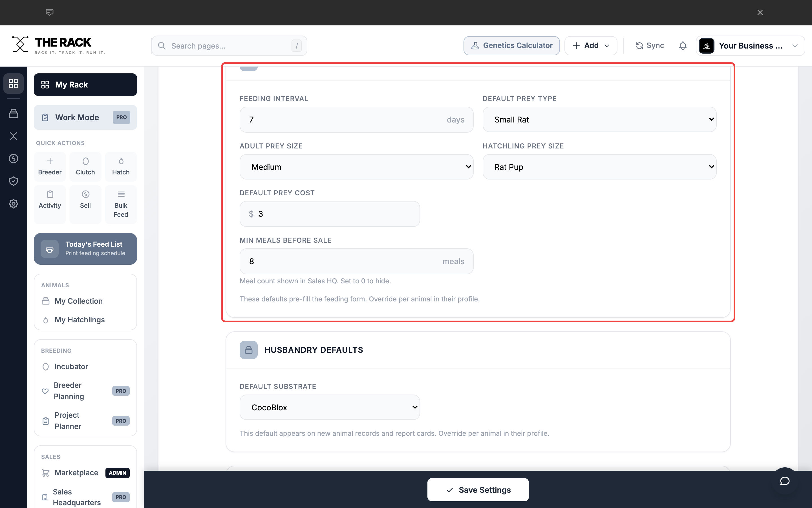Add a Breeder quick action

coord(50,167)
